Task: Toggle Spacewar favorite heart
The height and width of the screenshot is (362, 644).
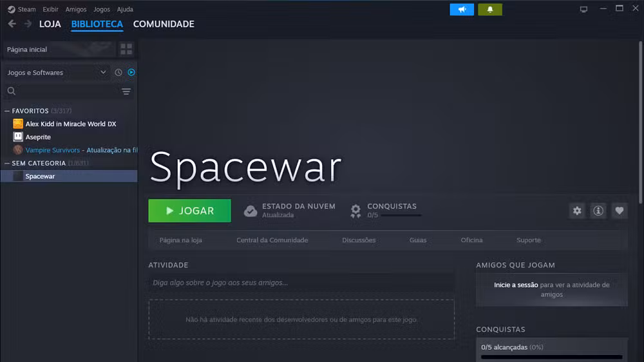Action: tap(620, 211)
